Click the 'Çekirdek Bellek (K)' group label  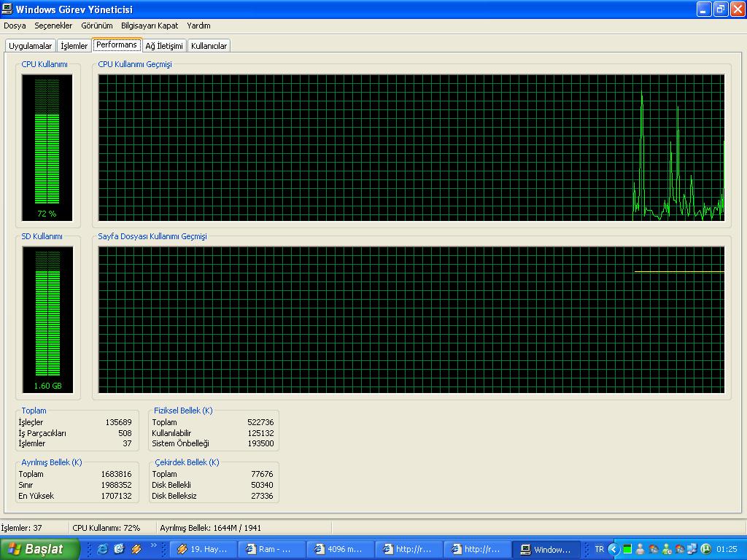(x=187, y=462)
